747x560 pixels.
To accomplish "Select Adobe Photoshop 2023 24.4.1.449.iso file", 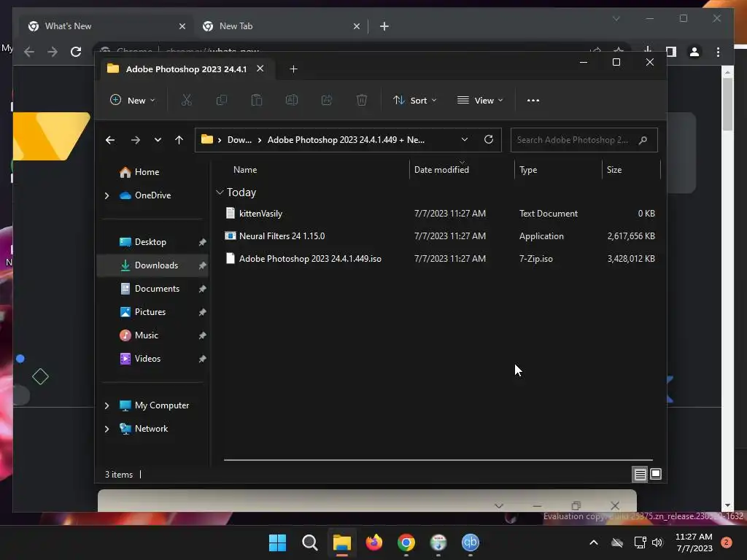I will [x=438, y=259].
